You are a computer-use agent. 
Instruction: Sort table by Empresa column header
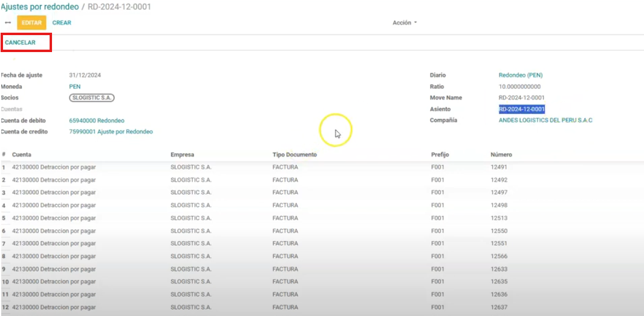tap(182, 155)
